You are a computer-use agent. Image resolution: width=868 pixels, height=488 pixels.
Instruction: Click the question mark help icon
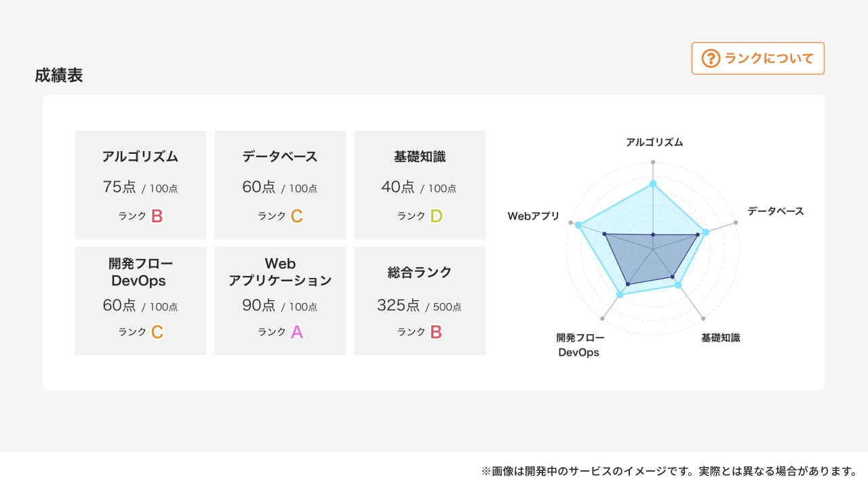(x=710, y=58)
